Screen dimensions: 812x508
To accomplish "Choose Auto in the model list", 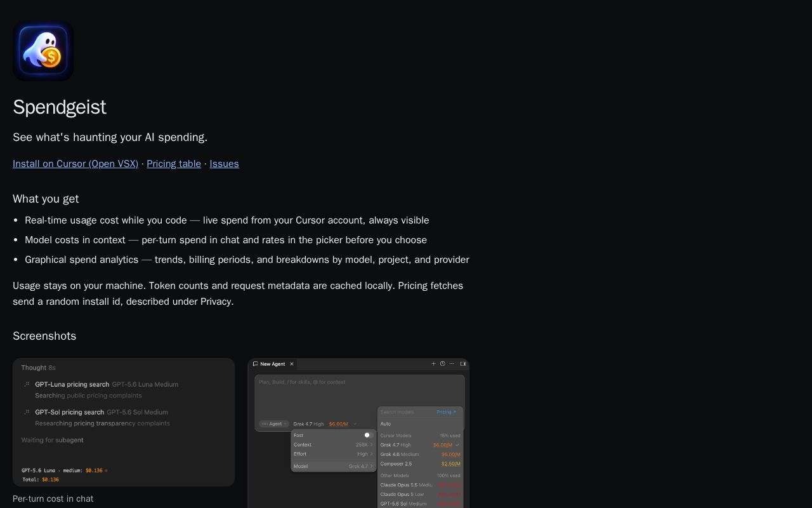I will 420,424.
